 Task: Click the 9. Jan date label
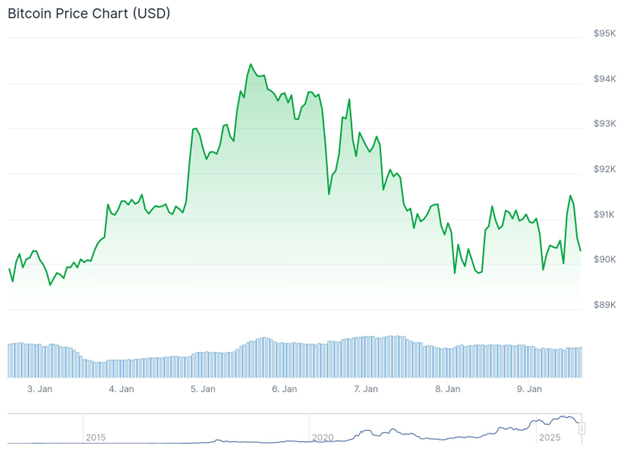pyautogui.click(x=529, y=388)
